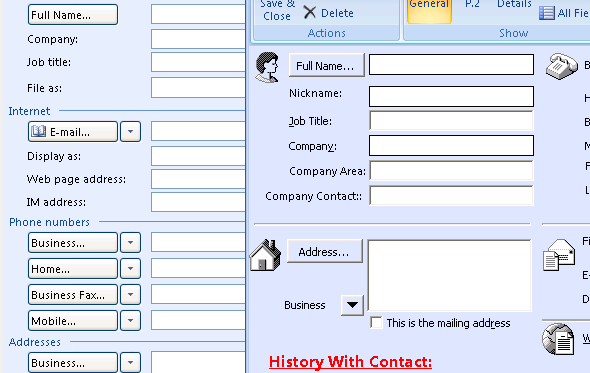Click the Nickname input field
This screenshot has width=590, height=373.
[x=451, y=96]
